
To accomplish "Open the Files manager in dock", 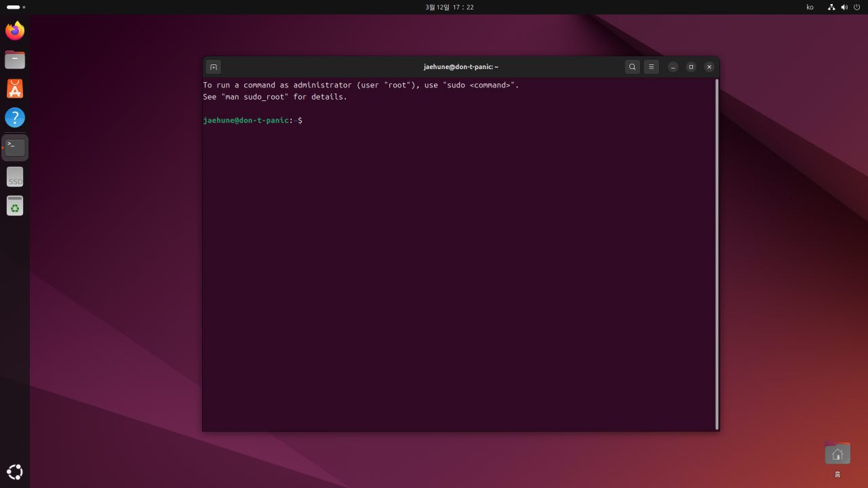I will click(x=15, y=60).
